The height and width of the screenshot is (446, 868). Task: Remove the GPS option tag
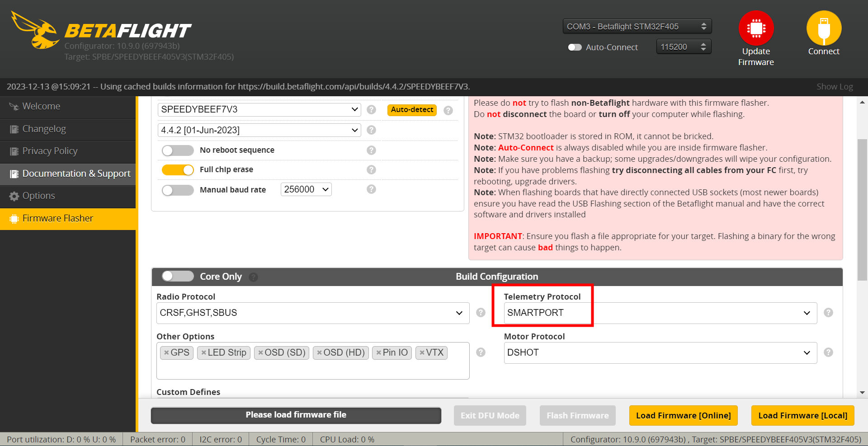coord(166,353)
